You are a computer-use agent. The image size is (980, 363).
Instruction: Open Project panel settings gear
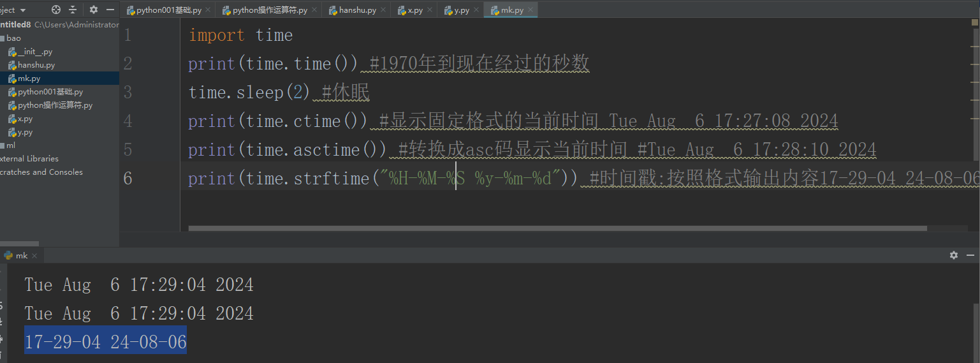[94, 10]
